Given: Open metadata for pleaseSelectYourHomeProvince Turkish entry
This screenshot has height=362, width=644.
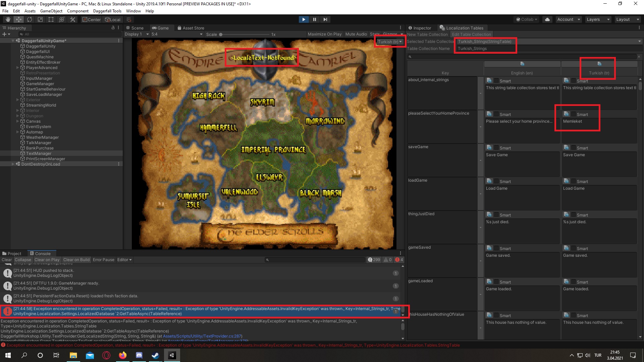Looking at the screenshot, I should coord(566,114).
